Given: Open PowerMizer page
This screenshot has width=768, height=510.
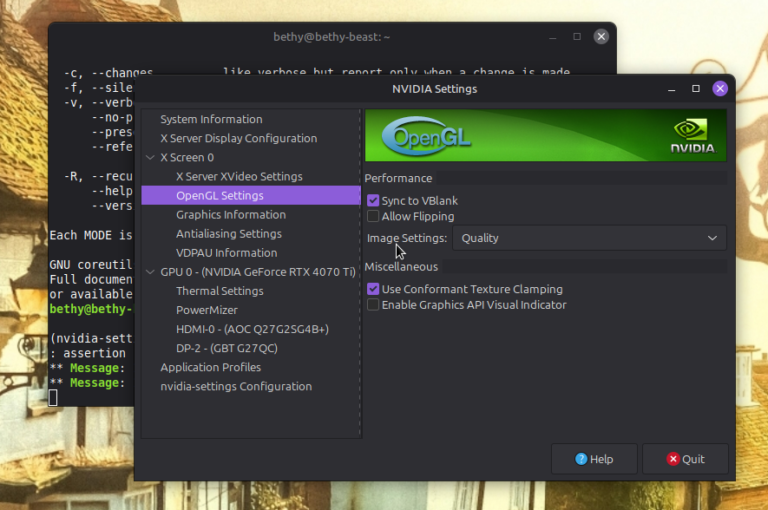Looking at the screenshot, I should click(207, 310).
